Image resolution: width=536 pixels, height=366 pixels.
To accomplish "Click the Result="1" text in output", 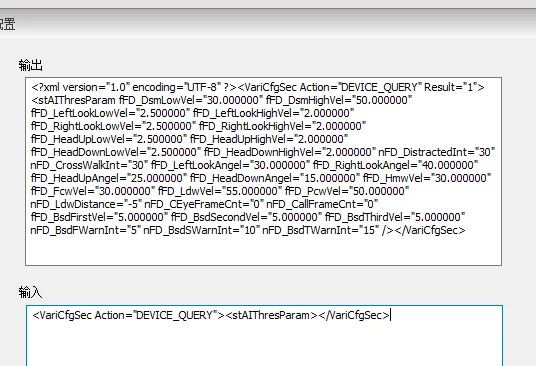I will click(451, 87).
